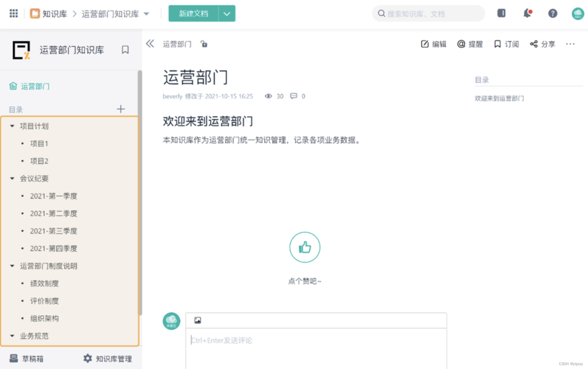588x369 pixels.
Task: Open the help question mark icon
Action: 552,13
